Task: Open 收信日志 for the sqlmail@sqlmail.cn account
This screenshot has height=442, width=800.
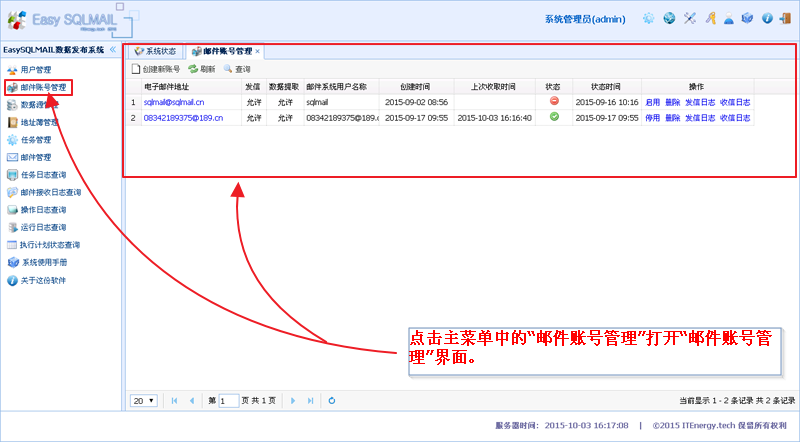Action: tap(735, 102)
